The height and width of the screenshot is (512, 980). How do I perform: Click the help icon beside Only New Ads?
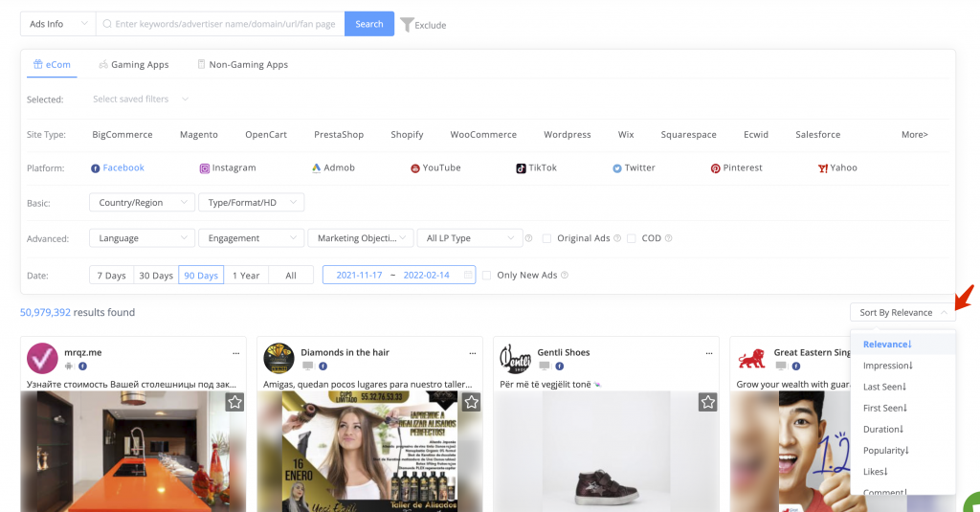coord(565,275)
